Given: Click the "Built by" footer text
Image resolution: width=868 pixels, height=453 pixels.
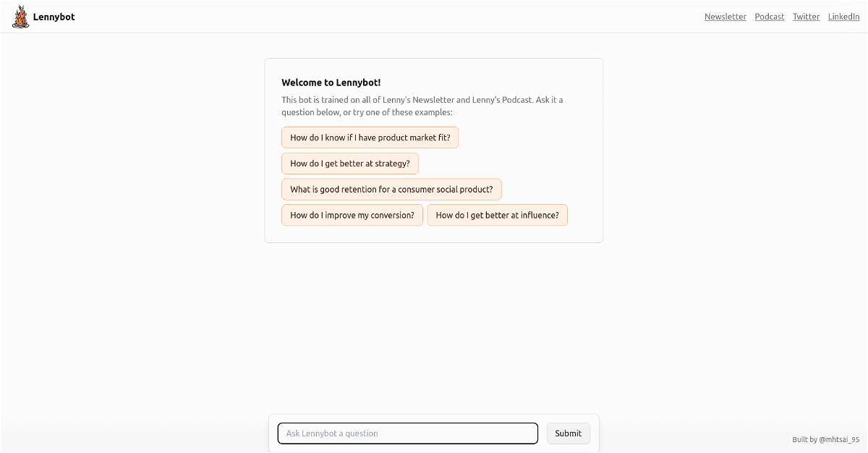Looking at the screenshot, I should (804, 439).
